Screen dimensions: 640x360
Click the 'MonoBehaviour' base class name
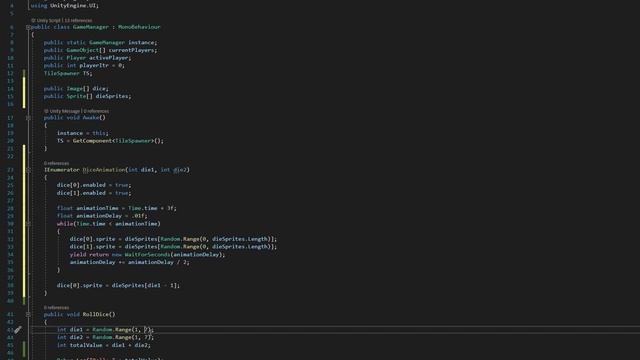[x=139, y=27]
